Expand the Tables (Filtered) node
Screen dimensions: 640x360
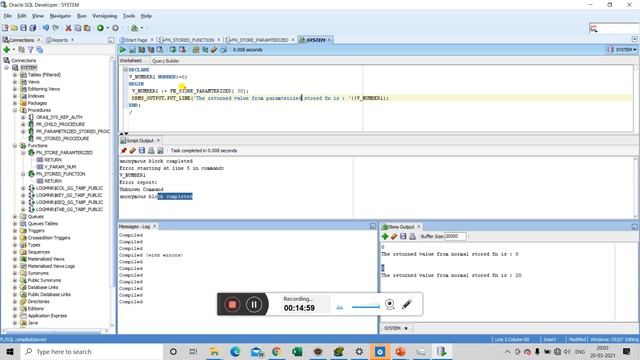[x=15, y=75]
